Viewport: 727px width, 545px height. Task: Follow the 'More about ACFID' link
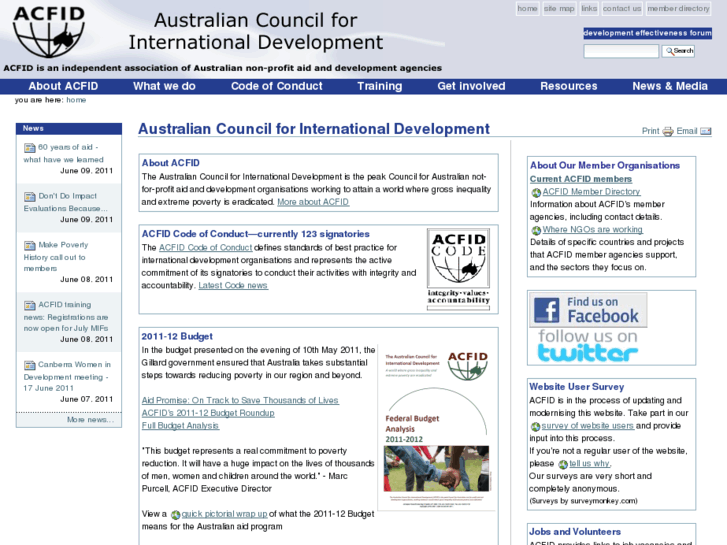[313, 202]
